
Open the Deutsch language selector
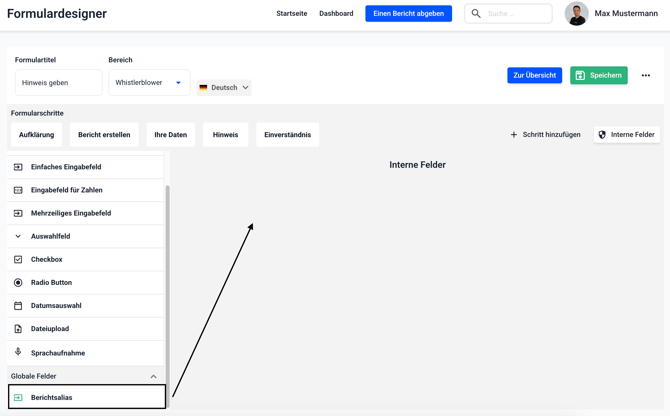coord(224,88)
